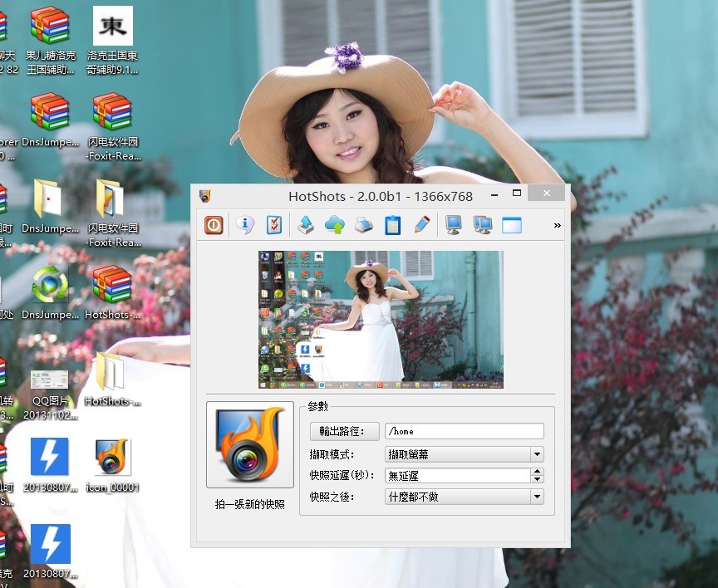The width and height of the screenshot is (718, 588).
Task: Minimize the HotShots window
Action: (494, 194)
